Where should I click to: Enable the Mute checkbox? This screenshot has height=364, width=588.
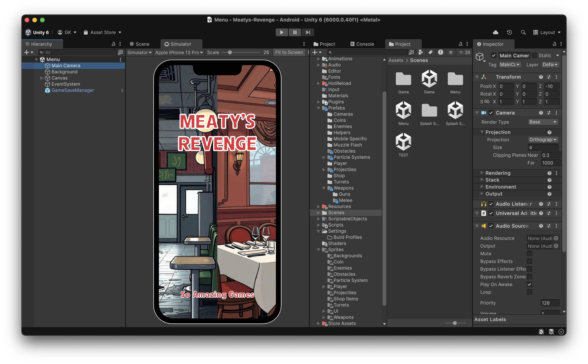pyautogui.click(x=529, y=254)
